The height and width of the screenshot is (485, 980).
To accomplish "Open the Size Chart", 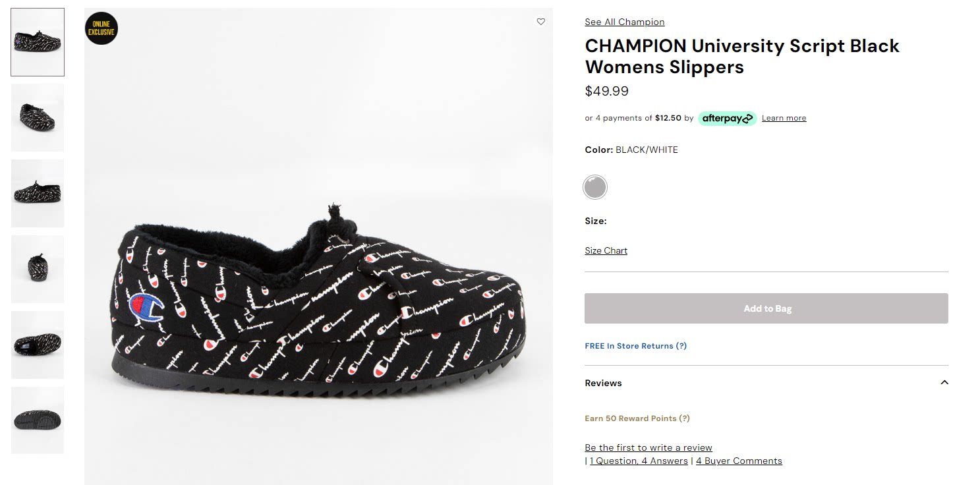I will click(x=606, y=250).
